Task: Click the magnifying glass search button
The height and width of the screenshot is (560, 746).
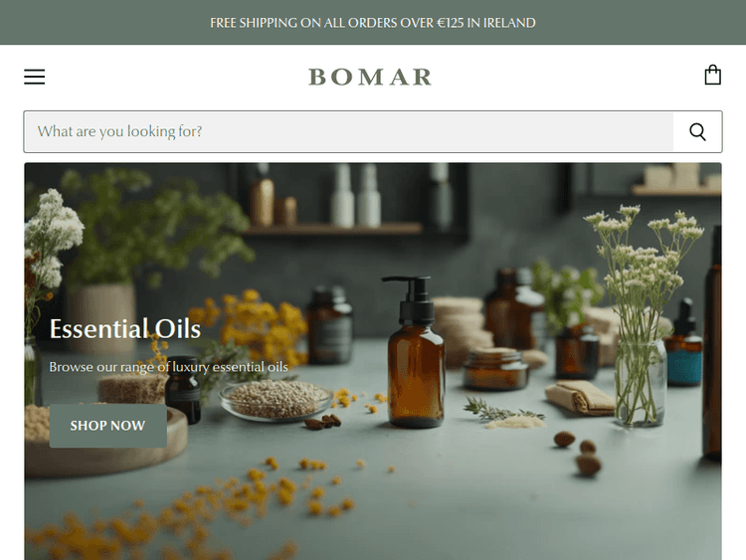Action: click(x=697, y=131)
